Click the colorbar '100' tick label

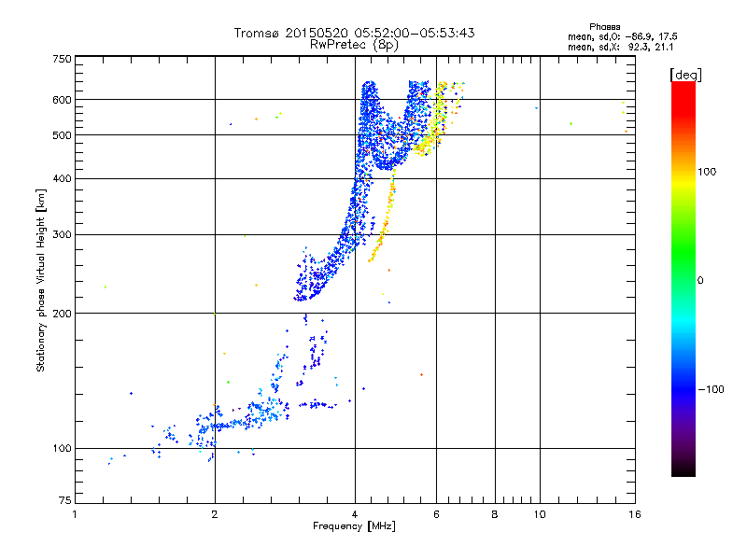coord(707,172)
